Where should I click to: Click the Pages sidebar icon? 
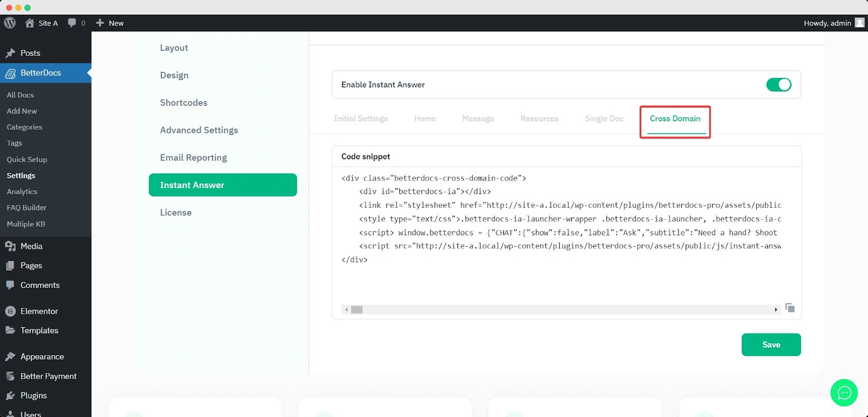coord(10,266)
